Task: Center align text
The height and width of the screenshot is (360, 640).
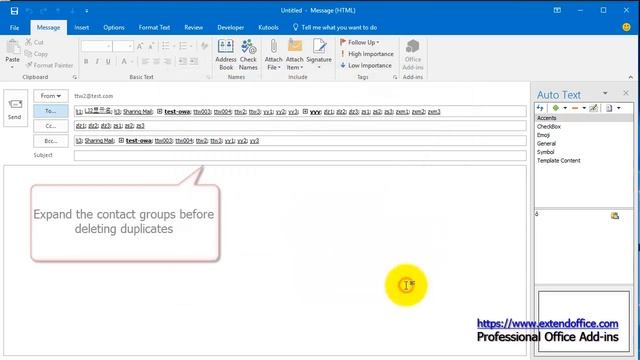Action: pos(156,62)
